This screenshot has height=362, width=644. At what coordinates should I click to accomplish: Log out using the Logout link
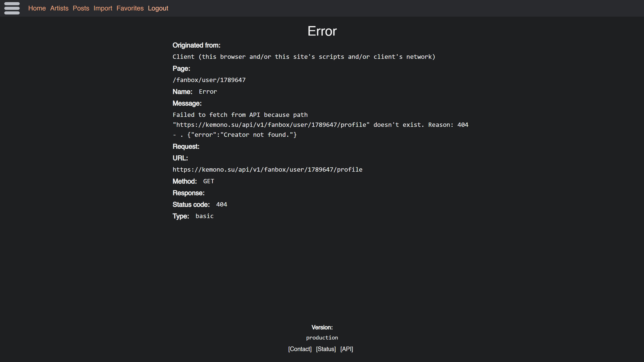coord(158,8)
